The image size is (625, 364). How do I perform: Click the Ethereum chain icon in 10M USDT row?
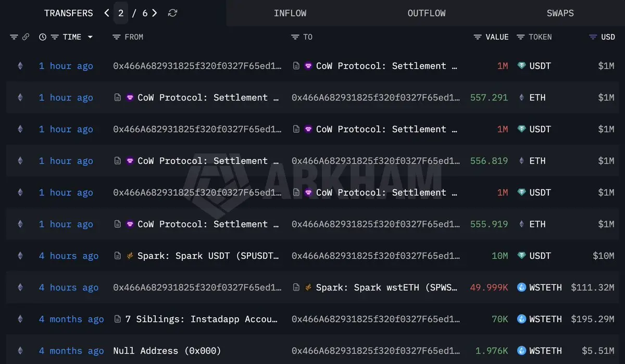(x=20, y=256)
